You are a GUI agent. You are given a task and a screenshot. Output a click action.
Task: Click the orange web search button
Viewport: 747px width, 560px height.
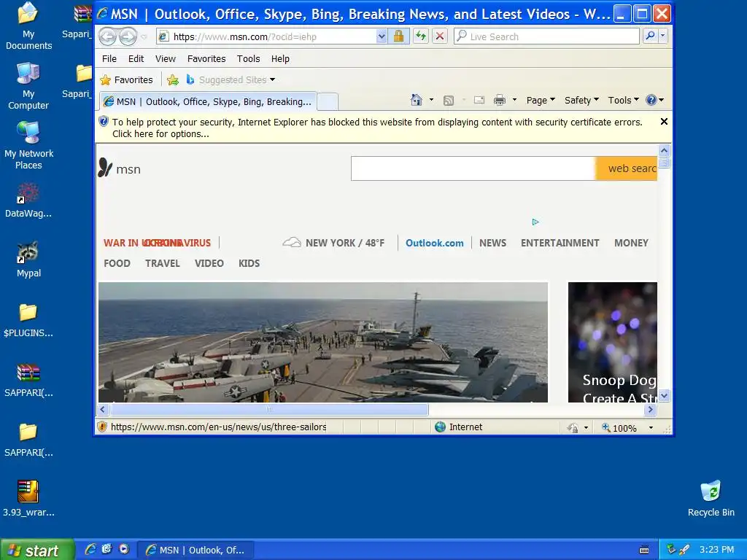627,168
